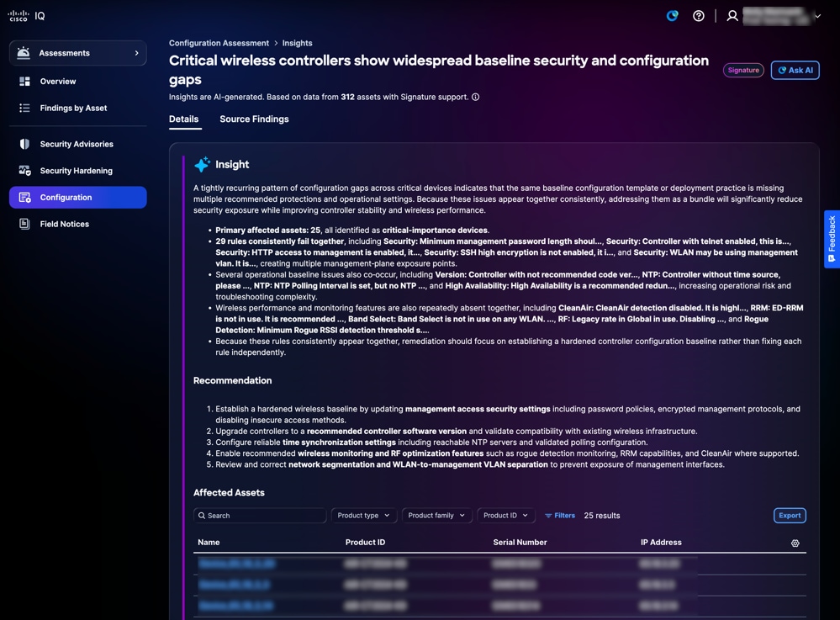
Task: Sort by the Serial Number column header
Action: pos(520,543)
